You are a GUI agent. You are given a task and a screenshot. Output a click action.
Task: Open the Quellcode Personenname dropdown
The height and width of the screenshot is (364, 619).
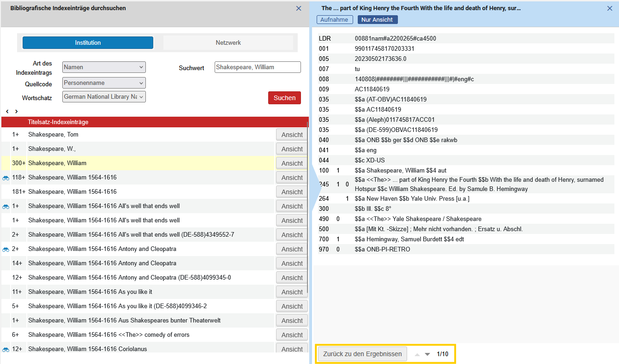click(x=104, y=83)
